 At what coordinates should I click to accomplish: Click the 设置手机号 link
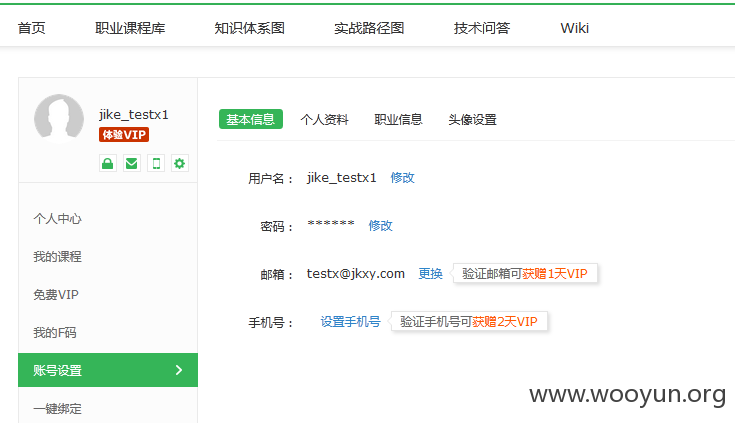350,322
